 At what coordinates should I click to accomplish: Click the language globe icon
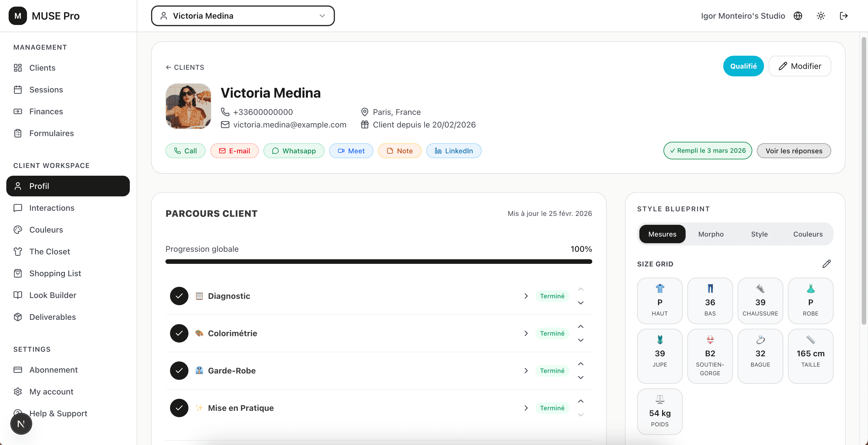[798, 16]
